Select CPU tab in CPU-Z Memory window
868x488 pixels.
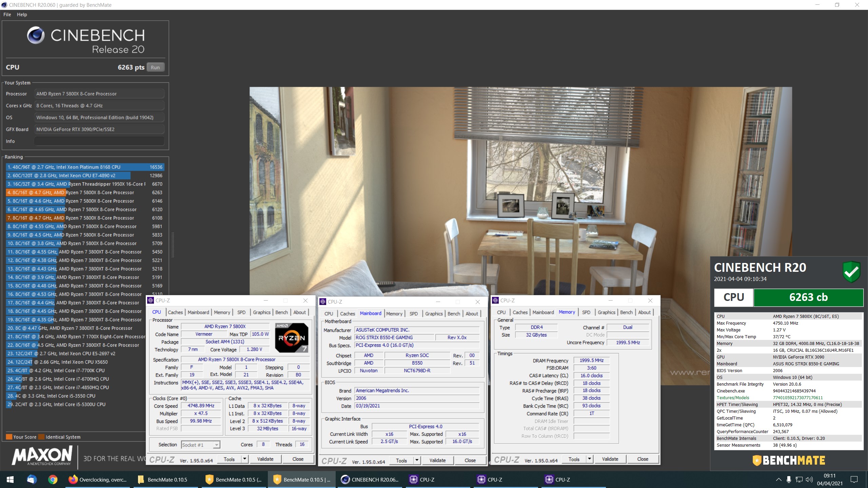click(x=501, y=312)
